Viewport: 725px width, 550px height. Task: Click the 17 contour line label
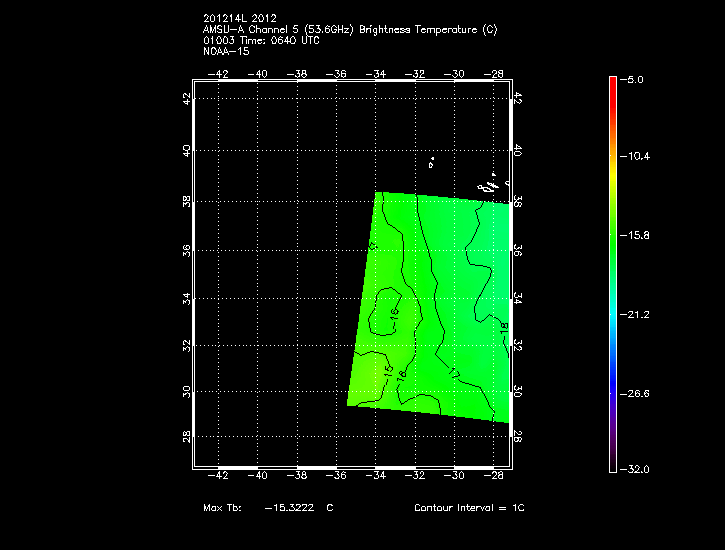[452, 373]
